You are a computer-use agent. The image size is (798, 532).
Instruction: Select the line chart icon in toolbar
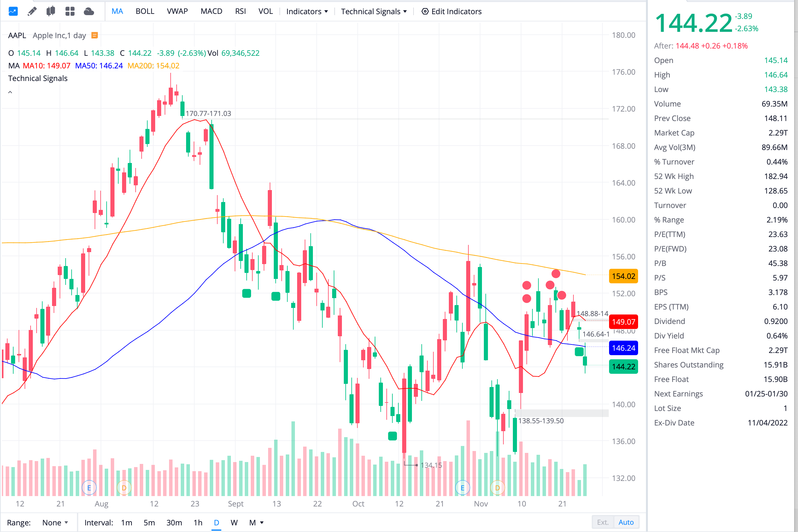click(13, 11)
